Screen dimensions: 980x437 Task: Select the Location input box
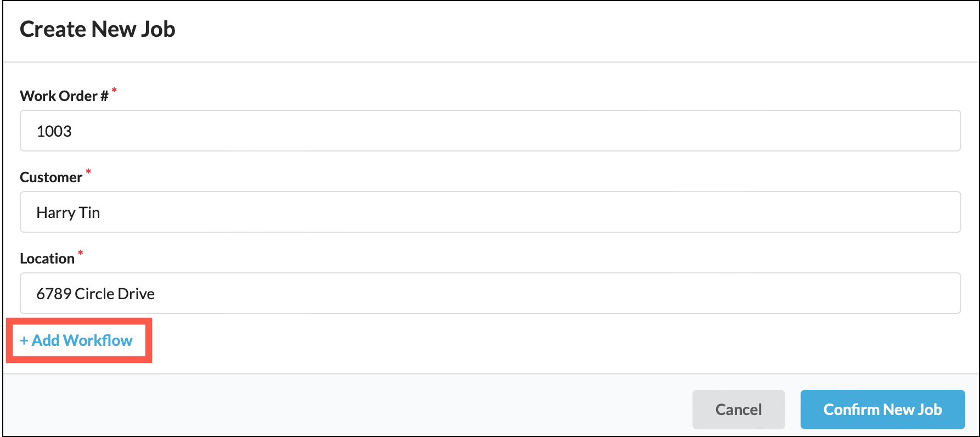coord(490,293)
